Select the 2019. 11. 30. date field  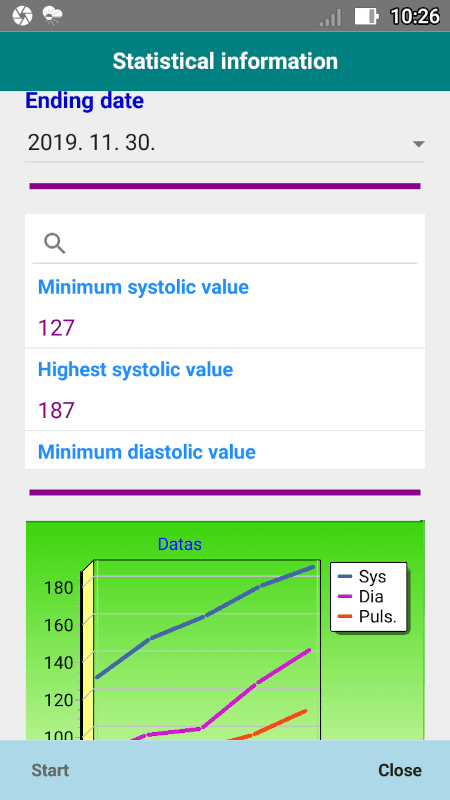[x=225, y=143]
